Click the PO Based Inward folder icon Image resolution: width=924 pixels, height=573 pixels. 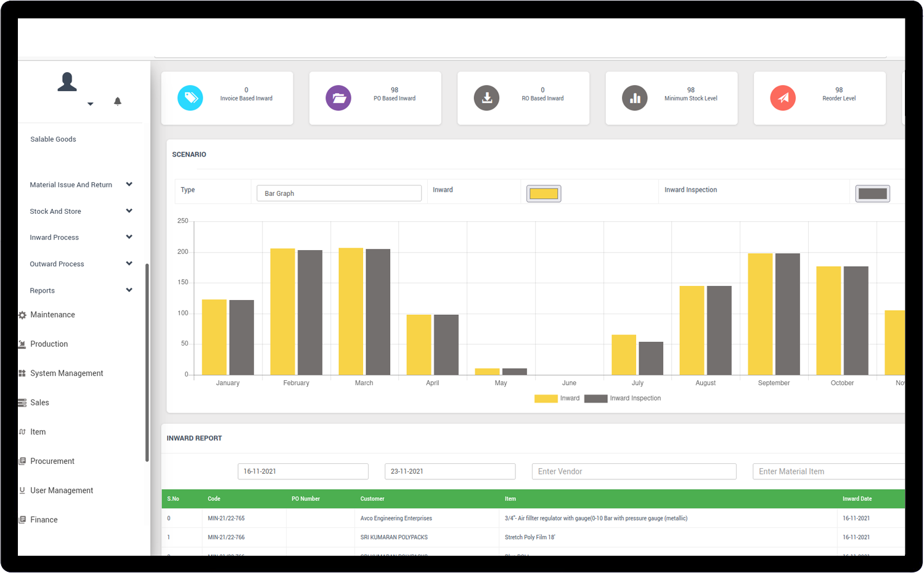pos(338,98)
